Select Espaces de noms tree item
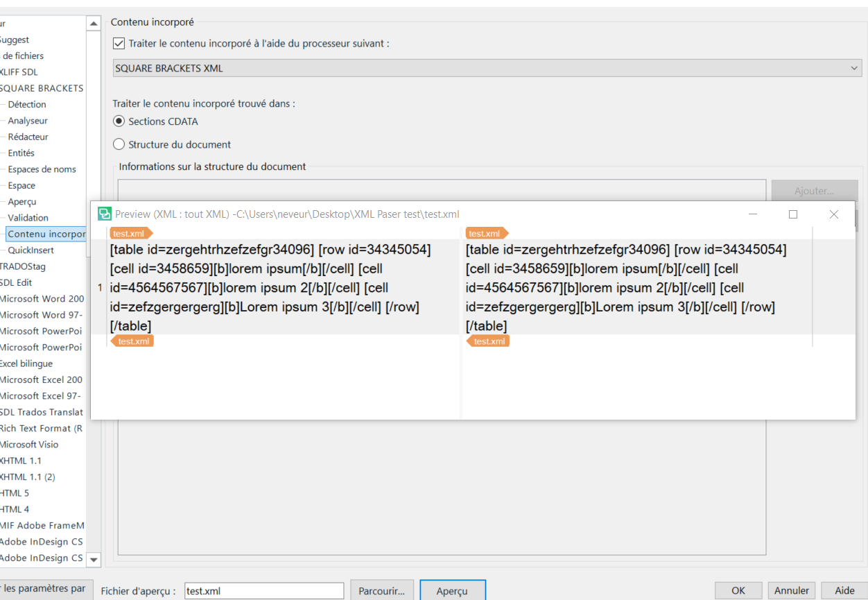This screenshot has height=600, width=868. tap(42, 169)
